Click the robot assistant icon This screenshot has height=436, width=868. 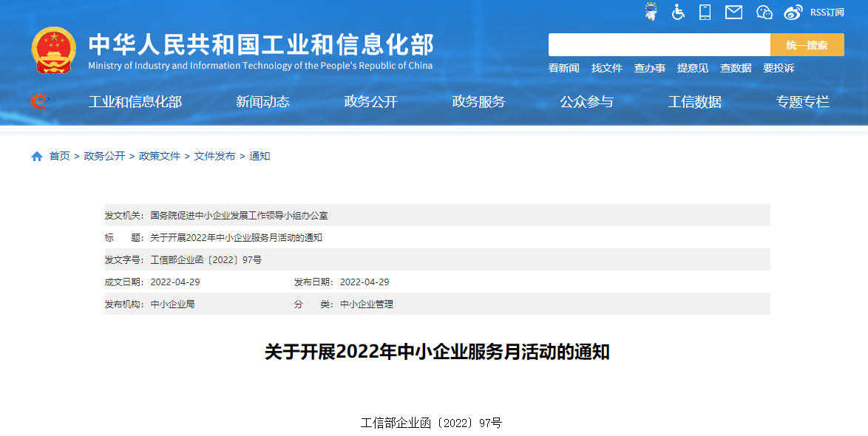[651, 12]
